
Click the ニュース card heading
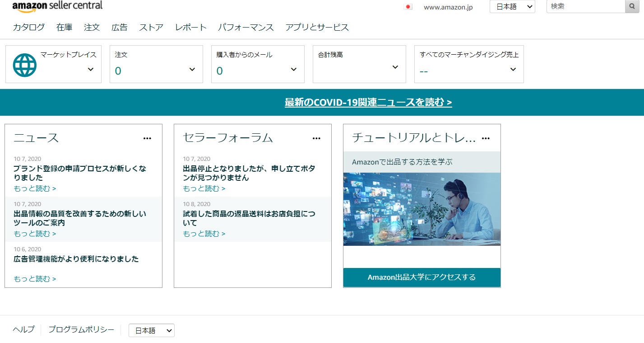(x=36, y=138)
